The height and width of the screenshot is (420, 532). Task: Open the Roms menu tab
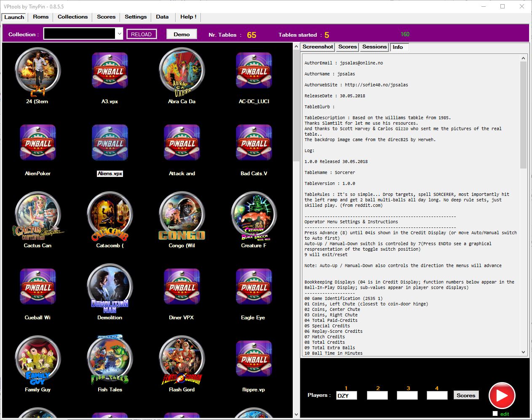[40, 17]
